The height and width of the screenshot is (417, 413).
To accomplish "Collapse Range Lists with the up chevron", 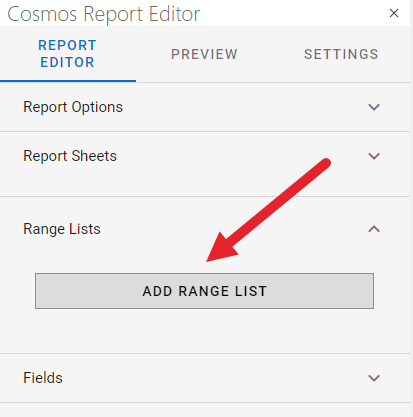I will pos(374,229).
